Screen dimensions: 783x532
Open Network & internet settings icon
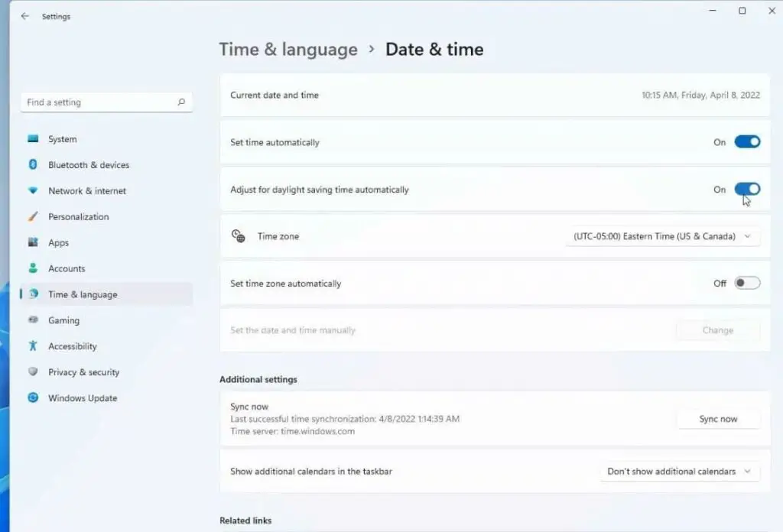(x=32, y=191)
